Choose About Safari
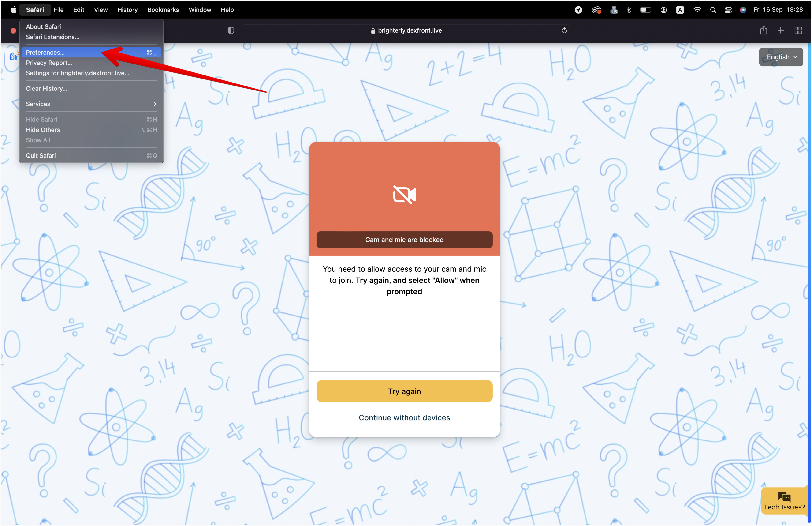This screenshot has width=812, height=526. (91, 27)
